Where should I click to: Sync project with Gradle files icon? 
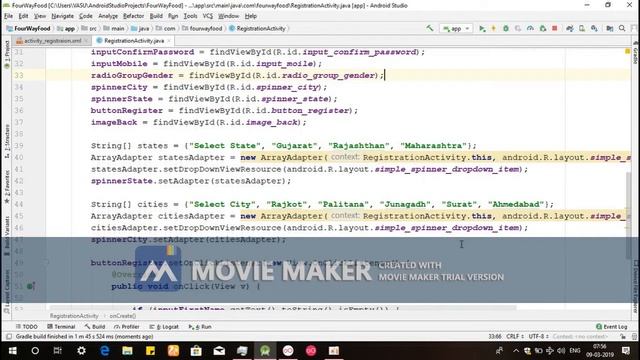(x=570, y=28)
